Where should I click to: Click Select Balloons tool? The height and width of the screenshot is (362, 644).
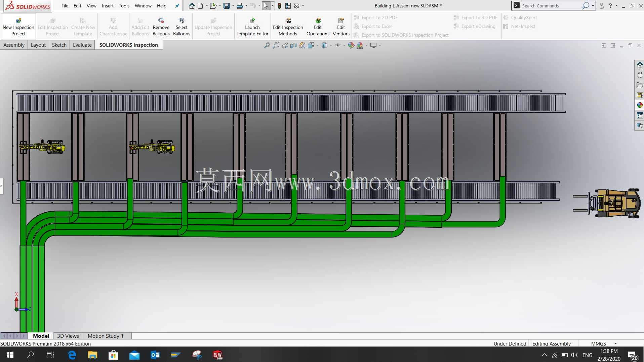[x=182, y=27]
